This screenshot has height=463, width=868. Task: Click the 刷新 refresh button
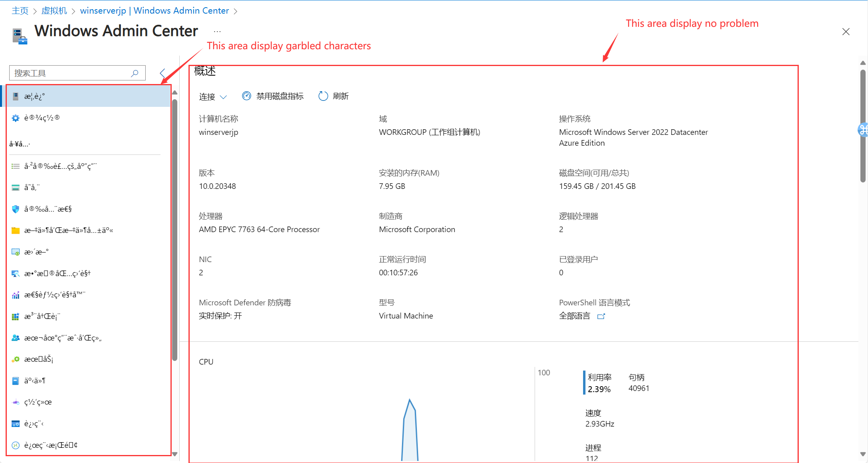(333, 96)
